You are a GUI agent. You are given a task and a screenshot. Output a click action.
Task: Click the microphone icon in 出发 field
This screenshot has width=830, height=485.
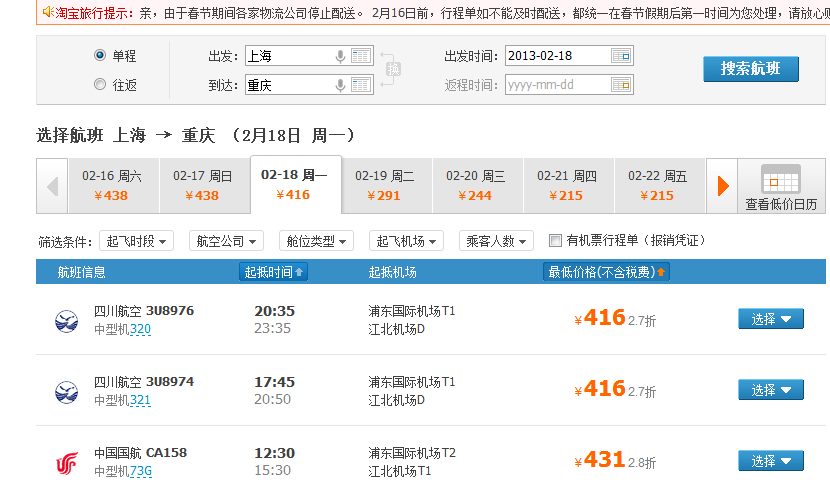coord(340,56)
